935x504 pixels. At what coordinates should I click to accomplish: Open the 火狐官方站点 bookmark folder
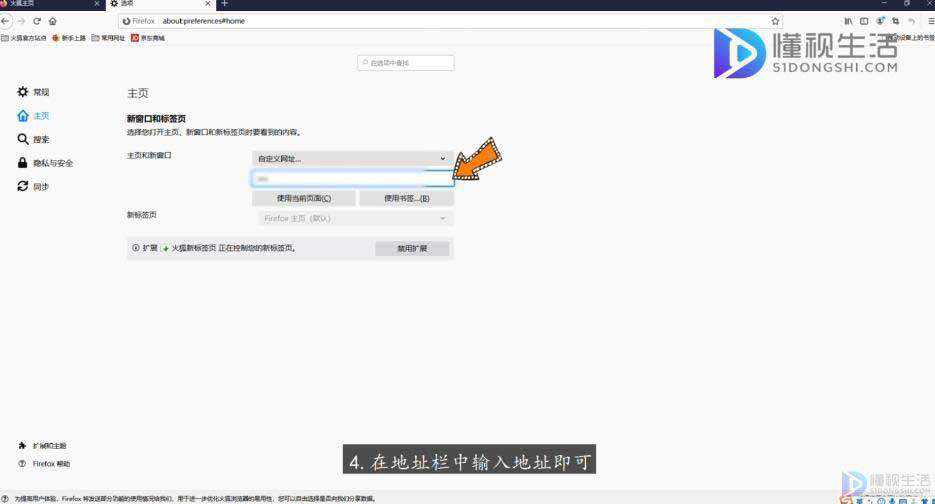(x=24, y=38)
